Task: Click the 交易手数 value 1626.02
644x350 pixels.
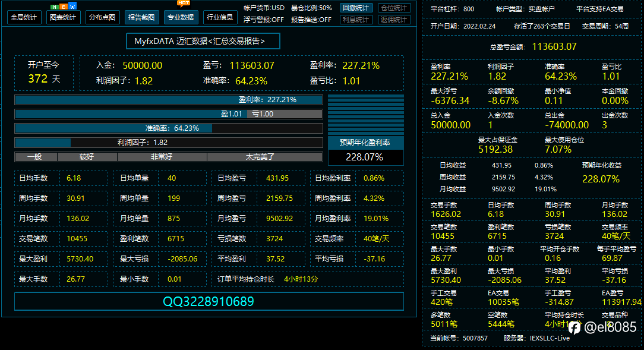Action: point(446,214)
